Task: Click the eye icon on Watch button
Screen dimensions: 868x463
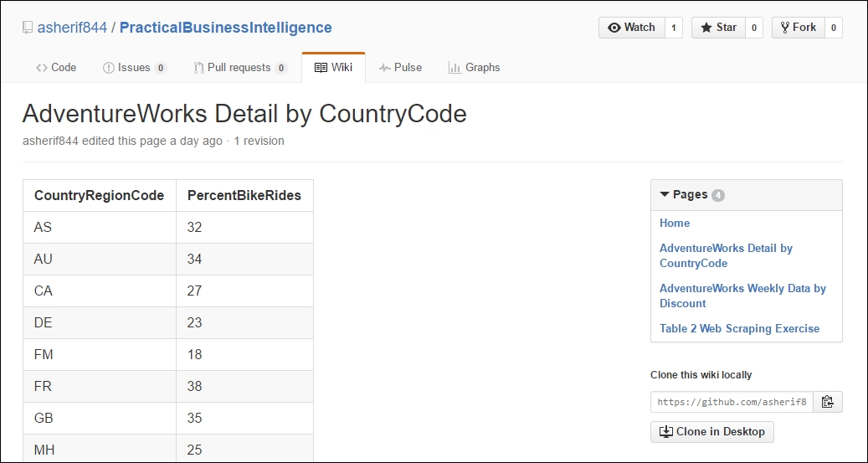Action: click(614, 28)
